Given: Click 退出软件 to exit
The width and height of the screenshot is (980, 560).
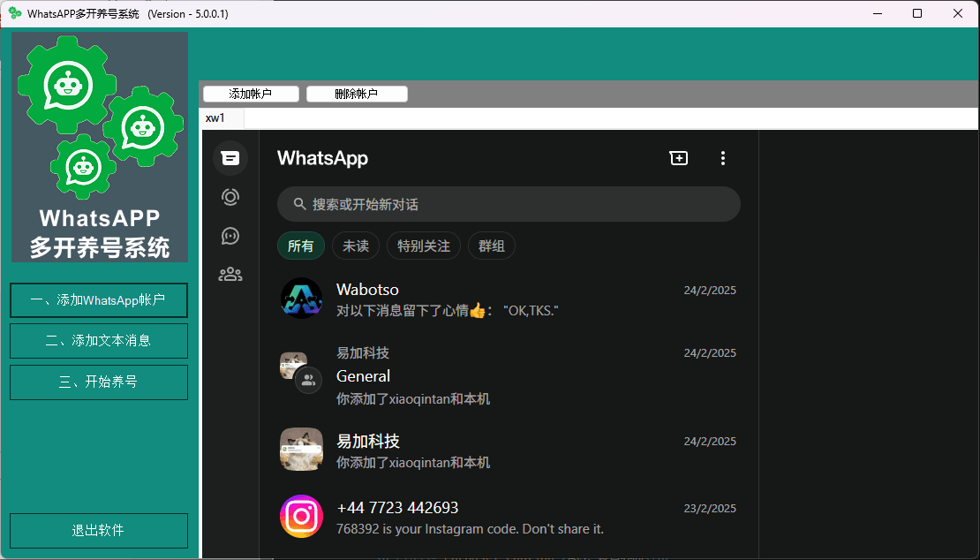Looking at the screenshot, I should click(x=99, y=531).
